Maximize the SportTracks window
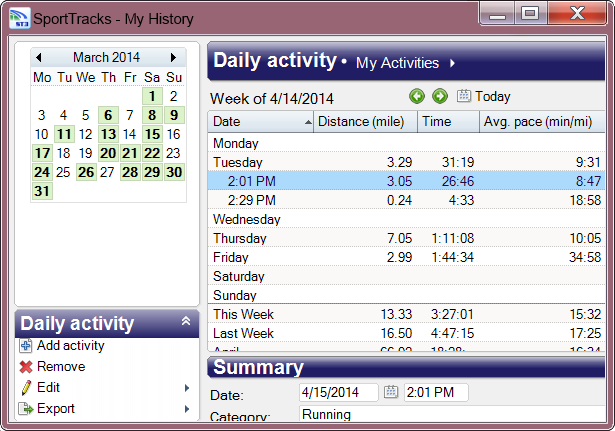This screenshot has height=431, width=615. (530, 14)
